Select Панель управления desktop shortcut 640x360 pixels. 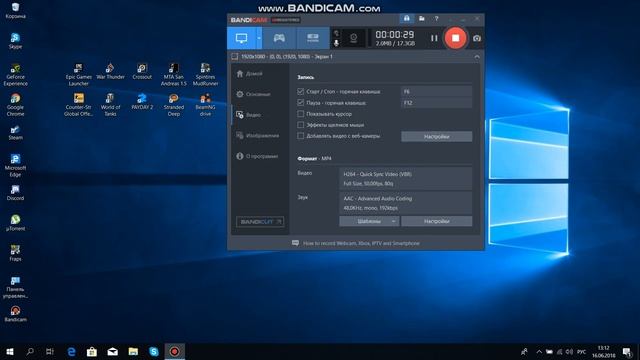click(x=16, y=287)
